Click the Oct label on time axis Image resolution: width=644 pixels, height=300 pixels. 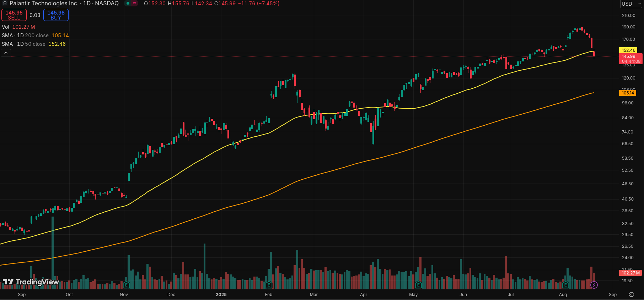click(x=69, y=295)
